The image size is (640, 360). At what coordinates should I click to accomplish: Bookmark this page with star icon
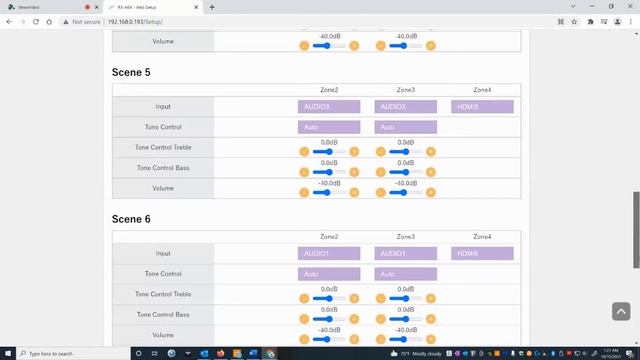574,22
